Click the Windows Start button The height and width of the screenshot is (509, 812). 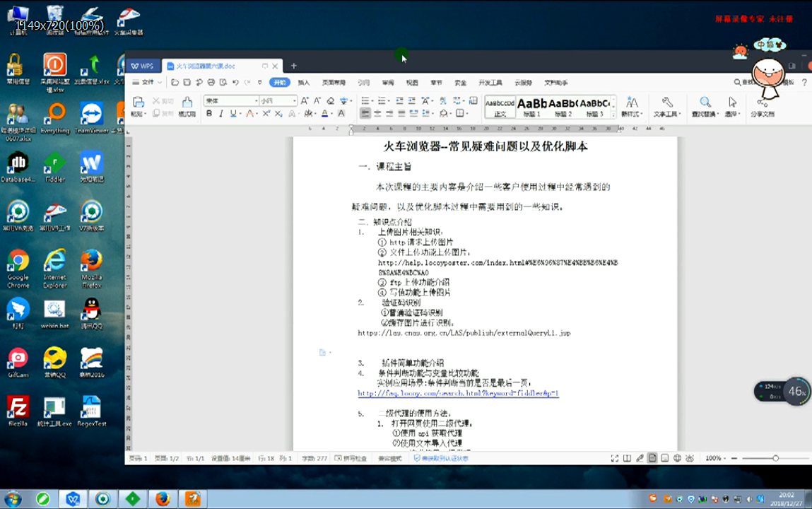[x=13, y=499]
